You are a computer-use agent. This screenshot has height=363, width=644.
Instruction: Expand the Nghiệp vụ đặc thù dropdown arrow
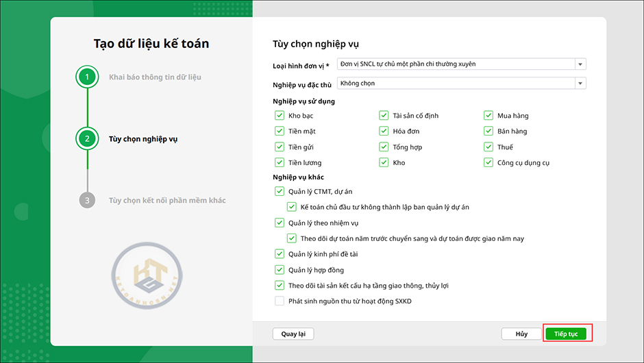[580, 84]
